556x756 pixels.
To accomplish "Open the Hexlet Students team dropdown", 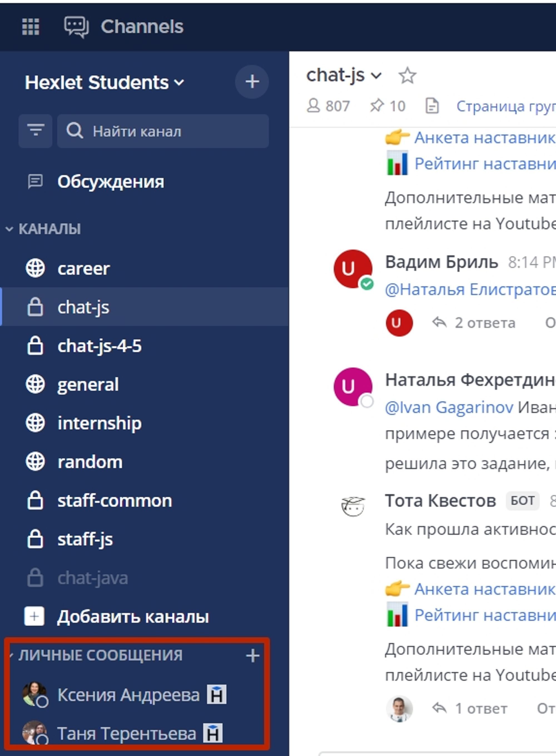I will (104, 83).
